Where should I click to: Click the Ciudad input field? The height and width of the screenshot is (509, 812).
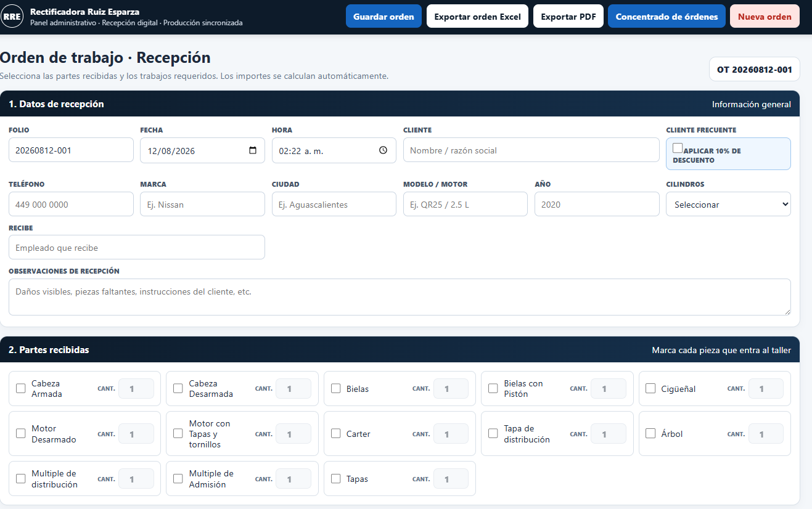click(x=334, y=204)
